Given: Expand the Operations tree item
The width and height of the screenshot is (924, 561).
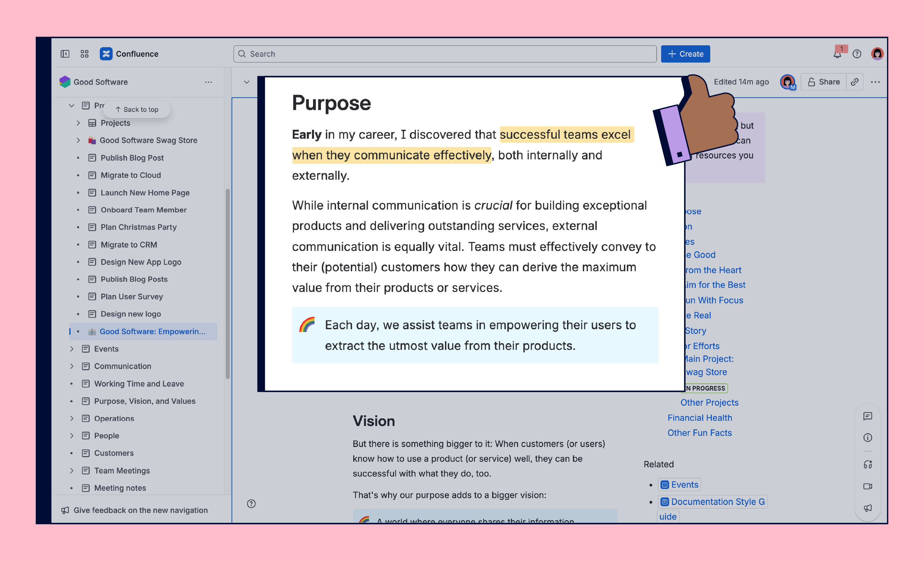Looking at the screenshot, I should 72,418.
